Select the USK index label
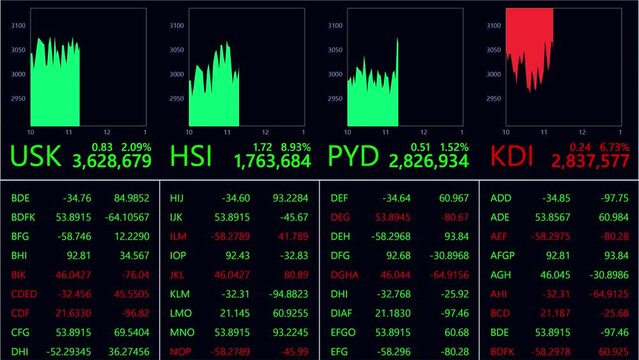Viewport: 639px width, 360px height. 35,156
